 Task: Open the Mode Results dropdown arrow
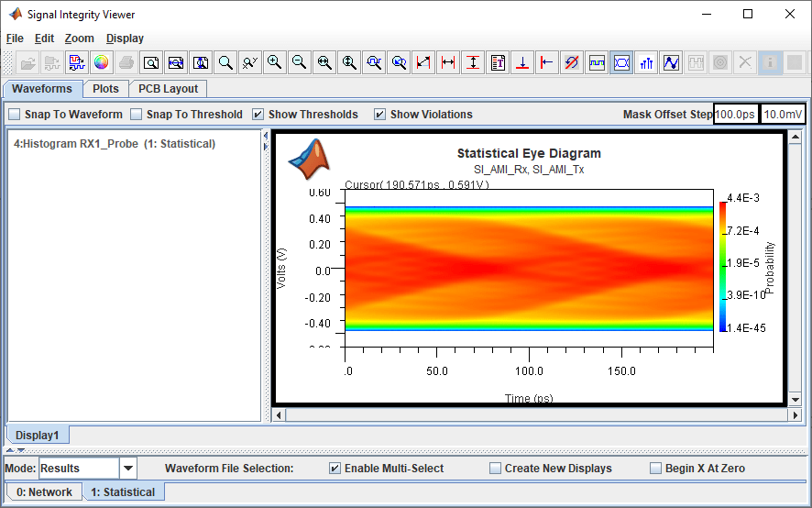[128, 469]
